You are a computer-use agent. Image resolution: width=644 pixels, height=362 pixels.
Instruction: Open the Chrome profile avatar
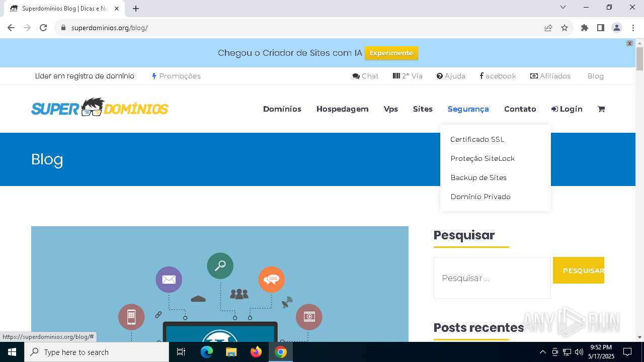tap(617, 28)
